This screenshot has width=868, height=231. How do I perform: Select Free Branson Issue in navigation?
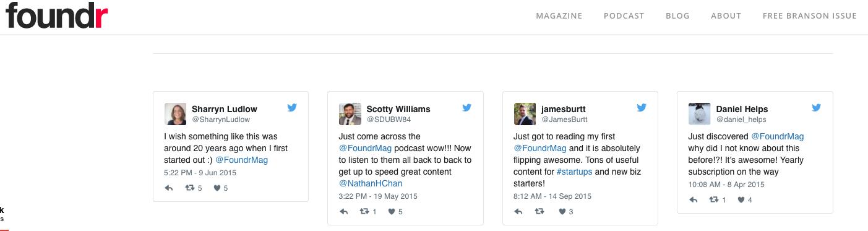[810, 16]
